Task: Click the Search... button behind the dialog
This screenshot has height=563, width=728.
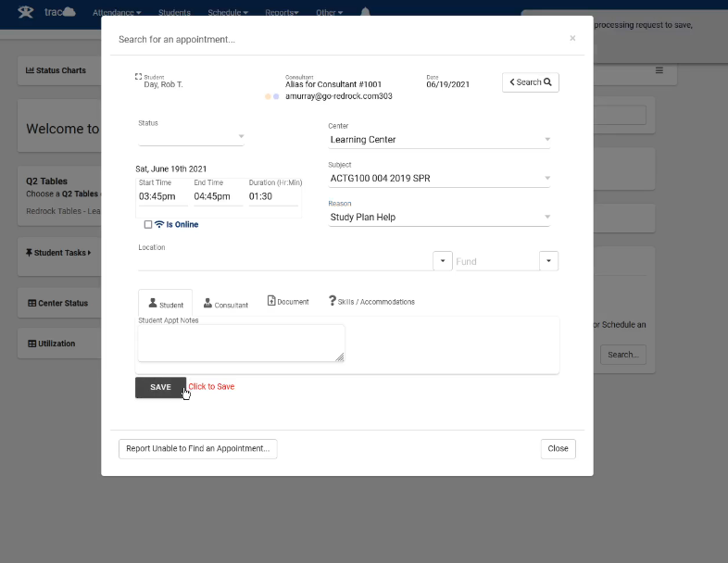Action: coord(623,355)
